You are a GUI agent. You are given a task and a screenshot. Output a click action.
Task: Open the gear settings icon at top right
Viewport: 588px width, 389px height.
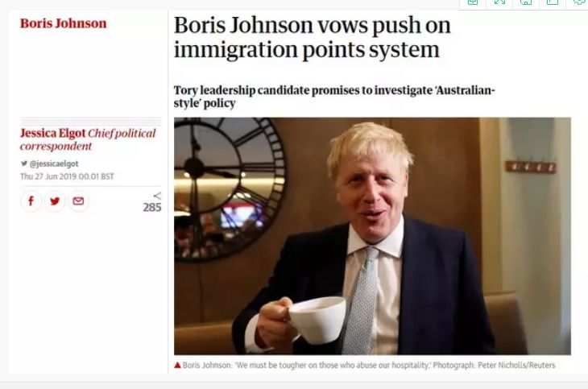(580, 2)
